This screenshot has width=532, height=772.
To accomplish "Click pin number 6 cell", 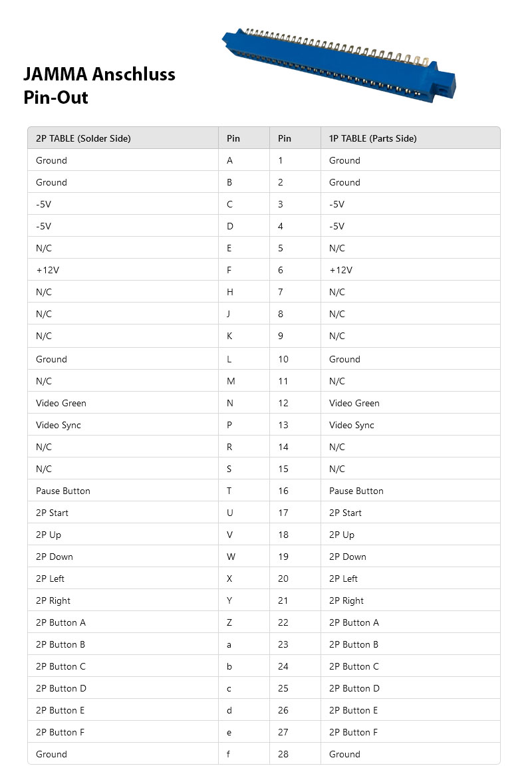I will [281, 270].
